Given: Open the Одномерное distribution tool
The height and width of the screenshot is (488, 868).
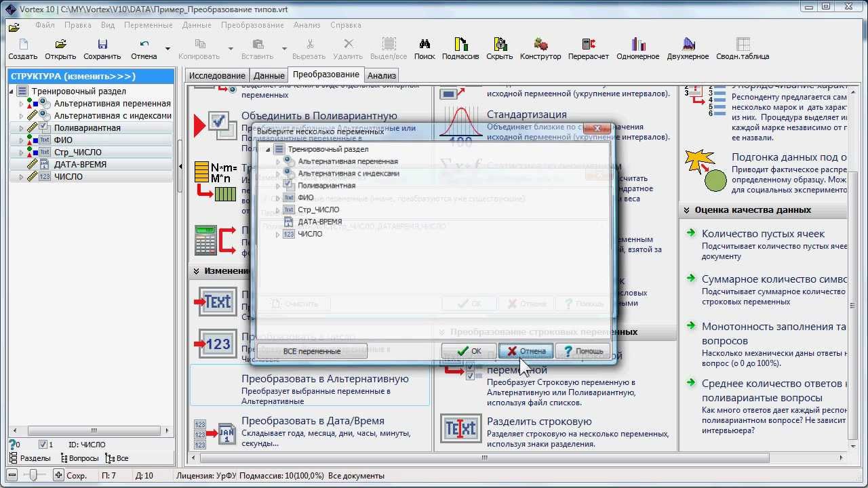Looking at the screenshot, I should click(x=638, y=49).
